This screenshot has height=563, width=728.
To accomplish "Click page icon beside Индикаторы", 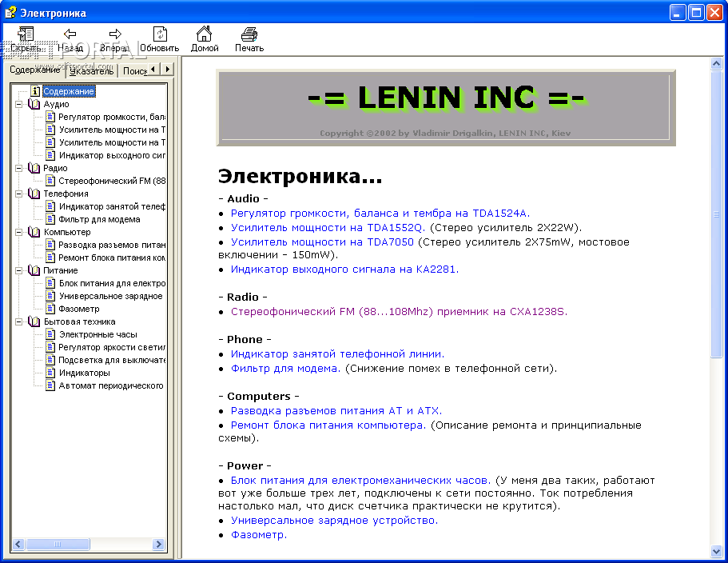I will [50, 373].
